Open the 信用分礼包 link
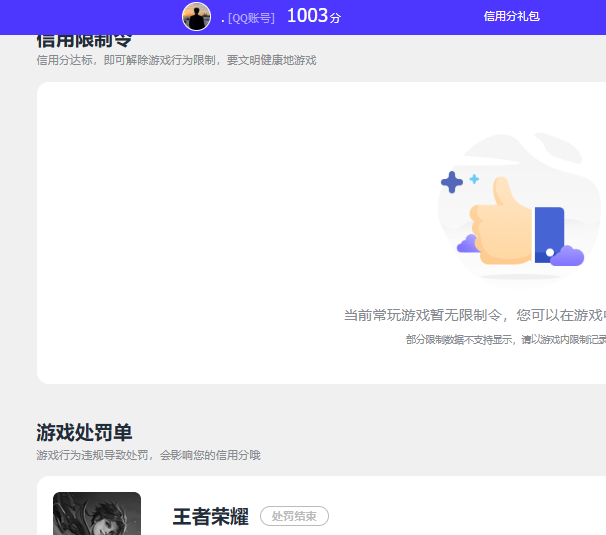Screen dimensions: 606x535 coord(511,16)
